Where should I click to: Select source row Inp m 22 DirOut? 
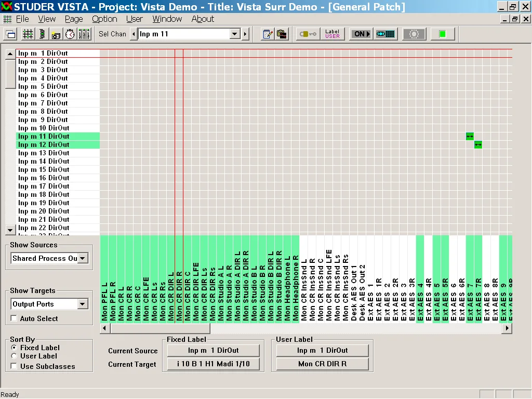point(58,228)
